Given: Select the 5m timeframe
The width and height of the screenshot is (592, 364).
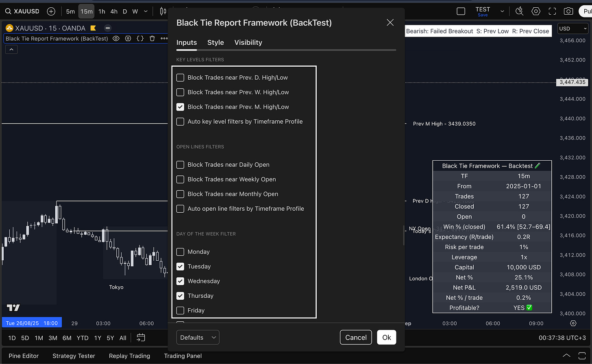Looking at the screenshot, I should pos(70,11).
